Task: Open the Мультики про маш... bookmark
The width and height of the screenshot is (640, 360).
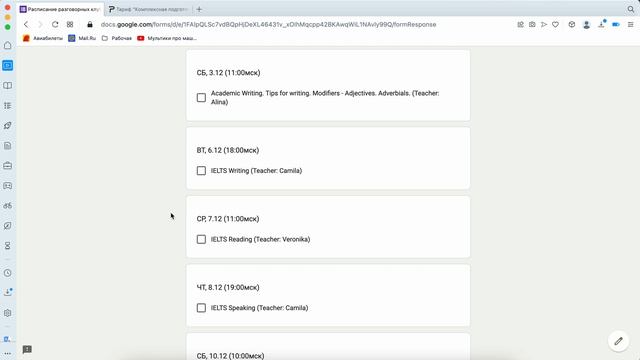Action: click(x=167, y=38)
